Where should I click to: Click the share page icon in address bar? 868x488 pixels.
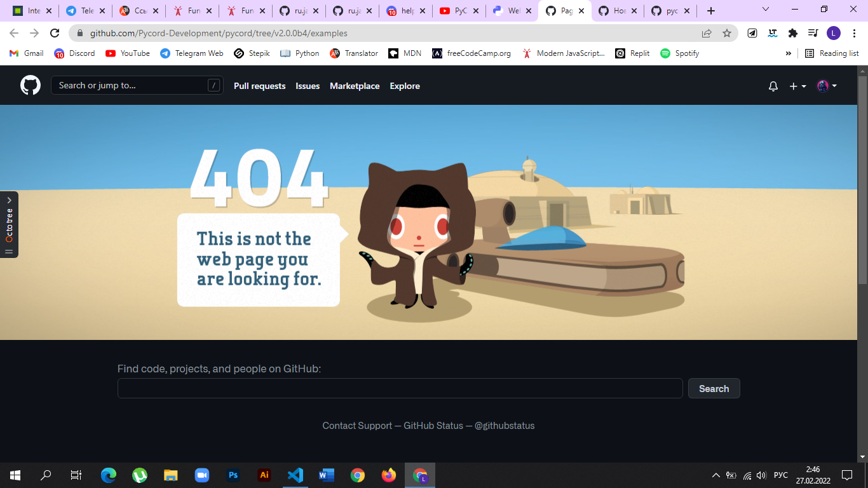point(707,33)
